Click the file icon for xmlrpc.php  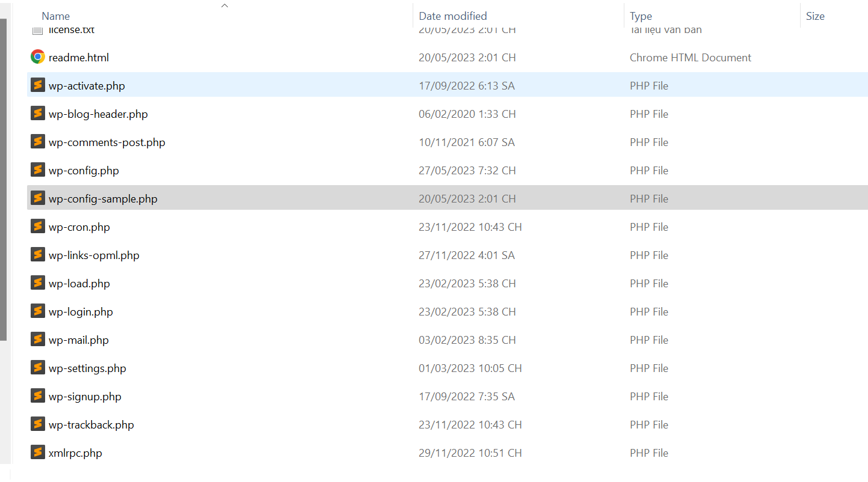(37, 451)
